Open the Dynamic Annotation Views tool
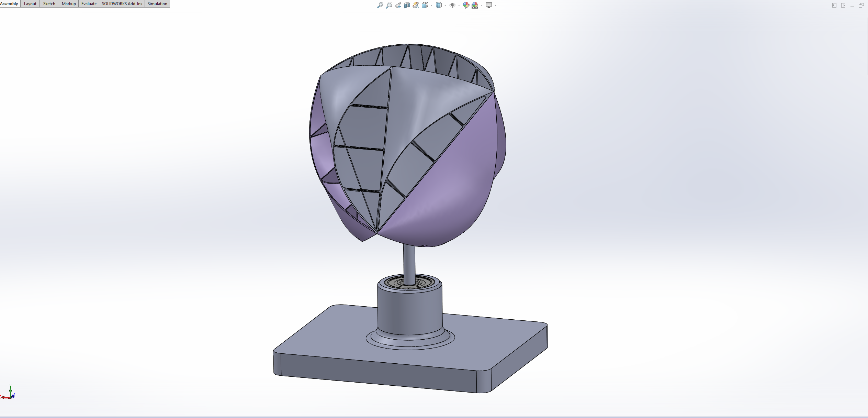 click(416, 5)
